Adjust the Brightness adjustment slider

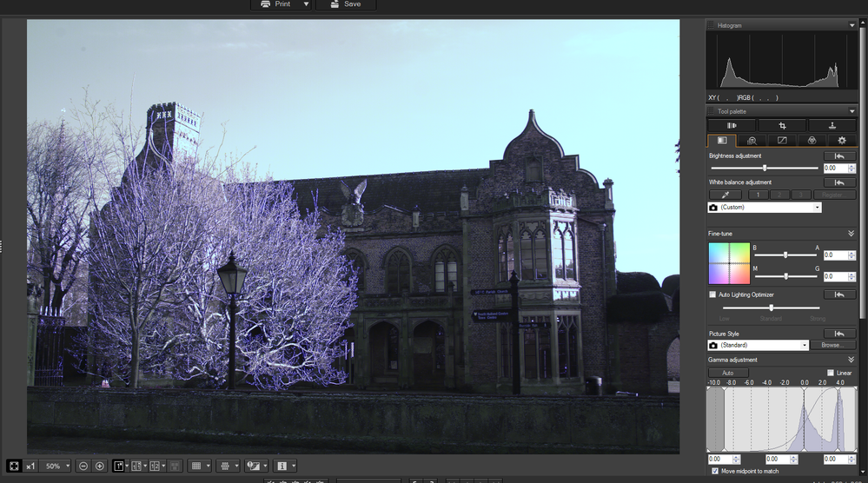pyautogui.click(x=765, y=168)
